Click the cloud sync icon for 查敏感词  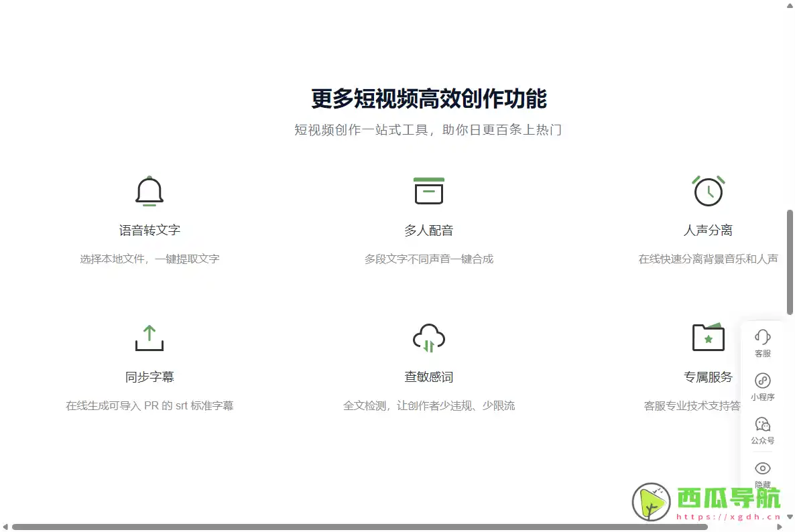click(x=429, y=338)
